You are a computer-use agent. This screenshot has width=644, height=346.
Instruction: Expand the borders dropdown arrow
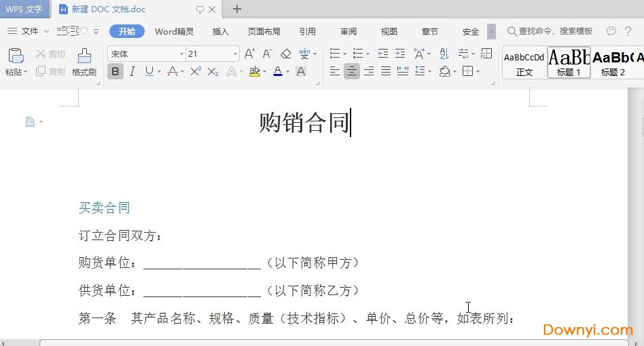click(478, 72)
